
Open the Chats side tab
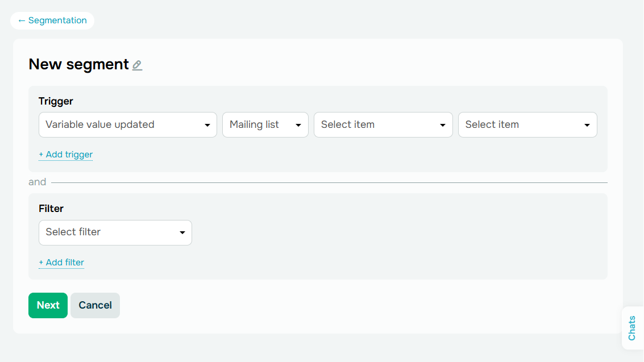[x=633, y=328]
